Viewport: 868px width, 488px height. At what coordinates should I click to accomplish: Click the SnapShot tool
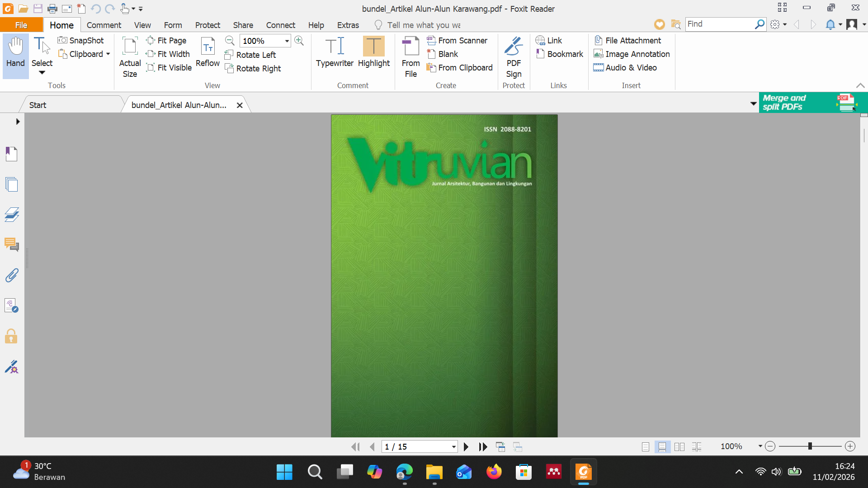(x=81, y=41)
